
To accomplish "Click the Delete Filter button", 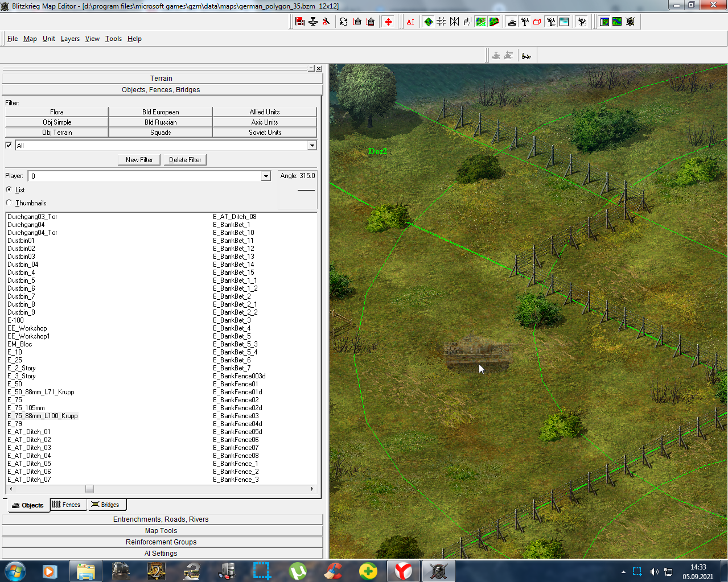I will [x=185, y=160].
